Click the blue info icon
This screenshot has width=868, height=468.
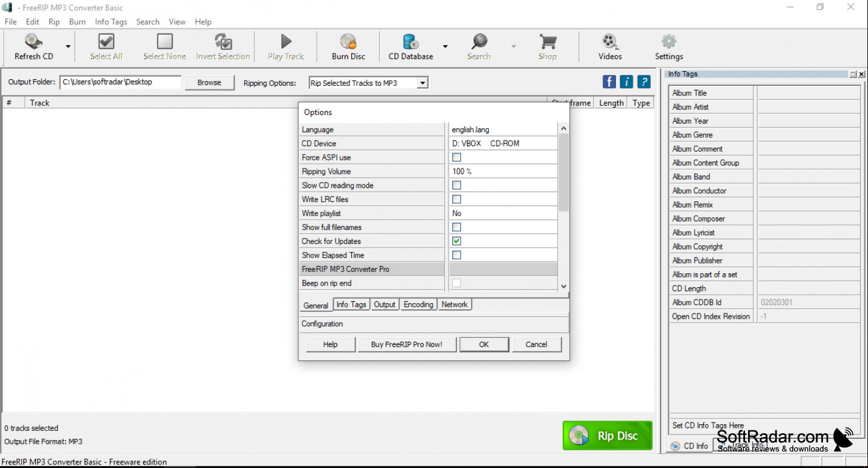[x=626, y=82]
